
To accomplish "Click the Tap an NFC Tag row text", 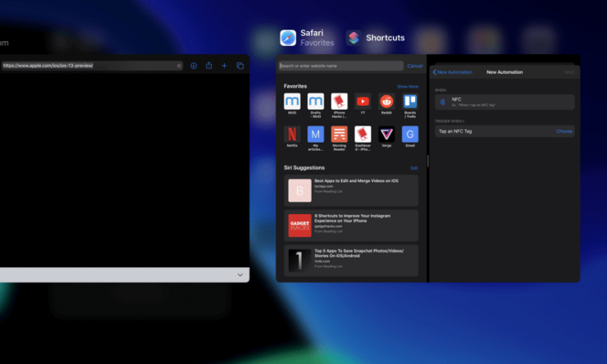I will (x=455, y=131).
